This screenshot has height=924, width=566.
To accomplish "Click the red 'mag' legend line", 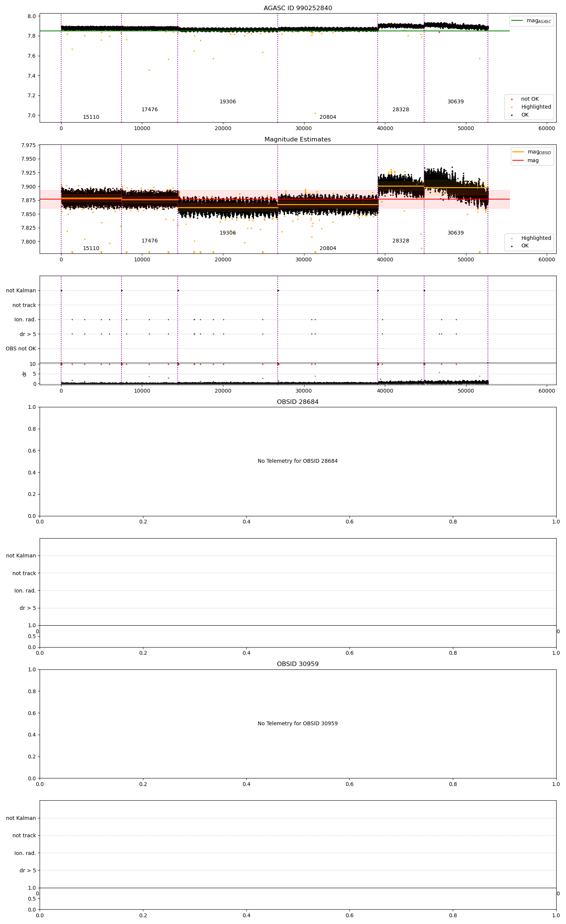I will [x=518, y=160].
